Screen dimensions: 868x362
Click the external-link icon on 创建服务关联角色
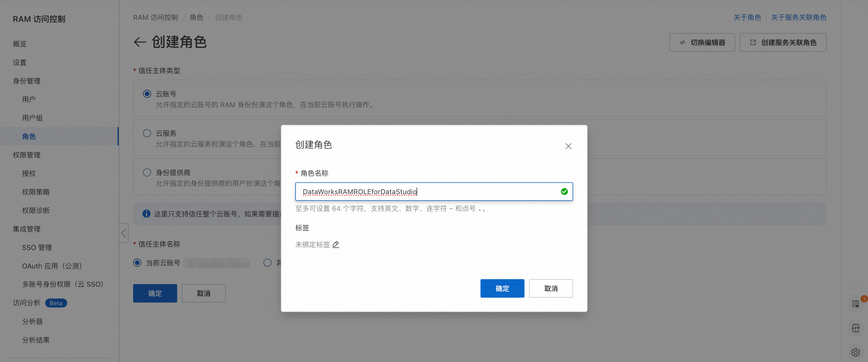[753, 42]
